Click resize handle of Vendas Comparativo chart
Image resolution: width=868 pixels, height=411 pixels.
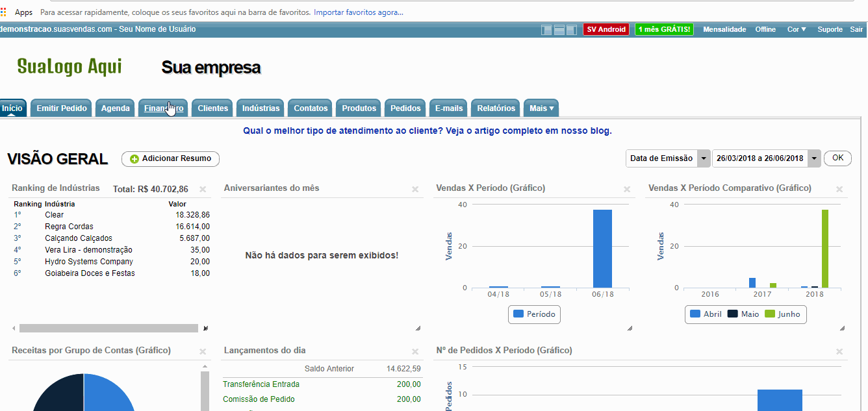(843, 329)
